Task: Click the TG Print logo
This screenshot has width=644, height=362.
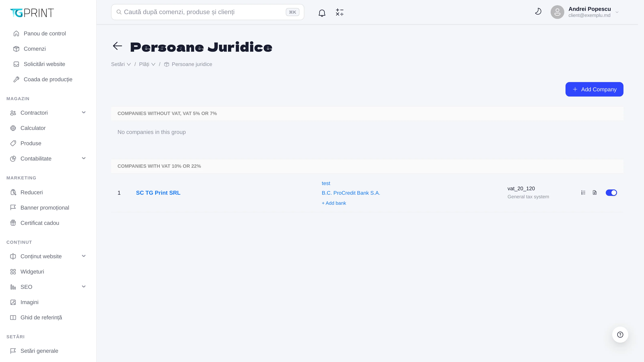Action: (32, 12)
